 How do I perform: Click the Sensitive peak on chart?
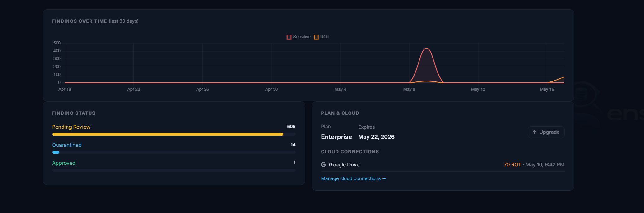(x=427, y=49)
